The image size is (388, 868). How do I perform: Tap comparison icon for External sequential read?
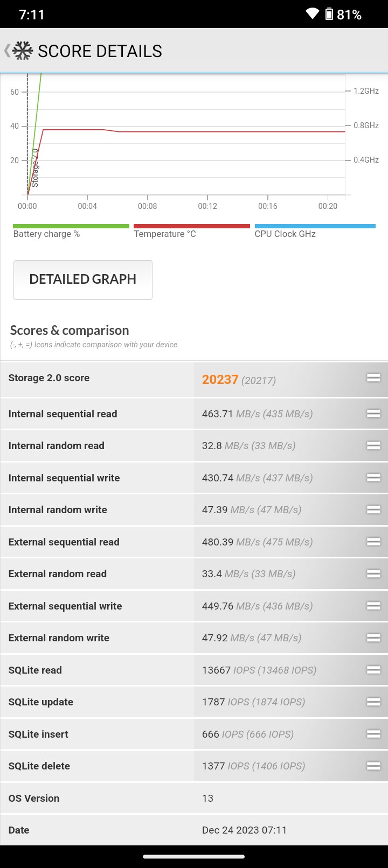(373, 542)
